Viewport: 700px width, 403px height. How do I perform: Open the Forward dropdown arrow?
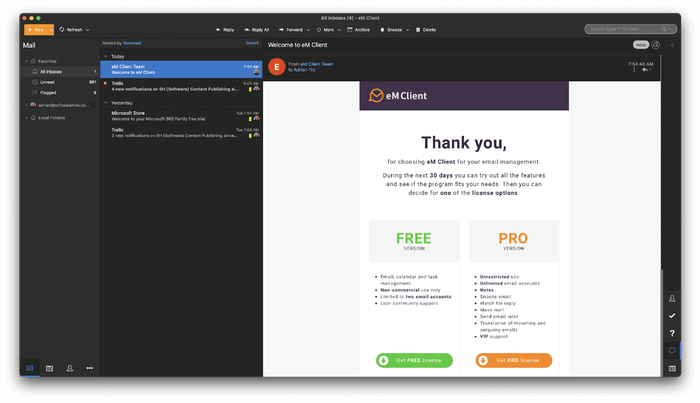click(308, 30)
